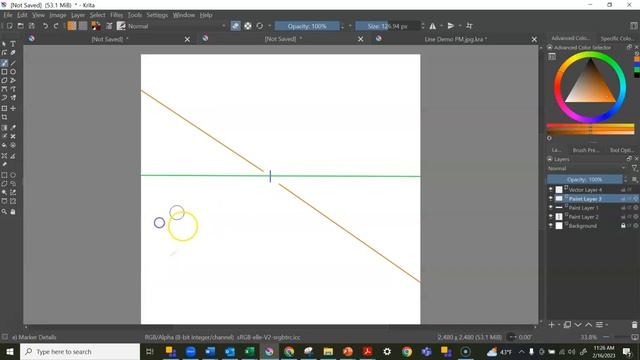The height and width of the screenshot is (360, 640).
Task: Unlock the Background layer lock icon
Action: (x=623, y=225)
